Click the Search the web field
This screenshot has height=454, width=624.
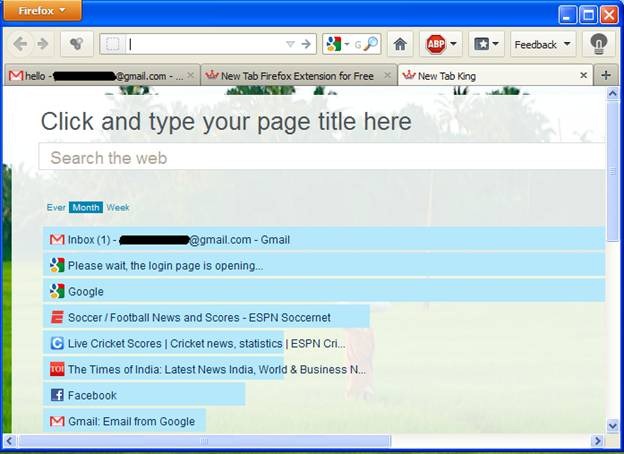pyautogui.click(x=322, y=158)
